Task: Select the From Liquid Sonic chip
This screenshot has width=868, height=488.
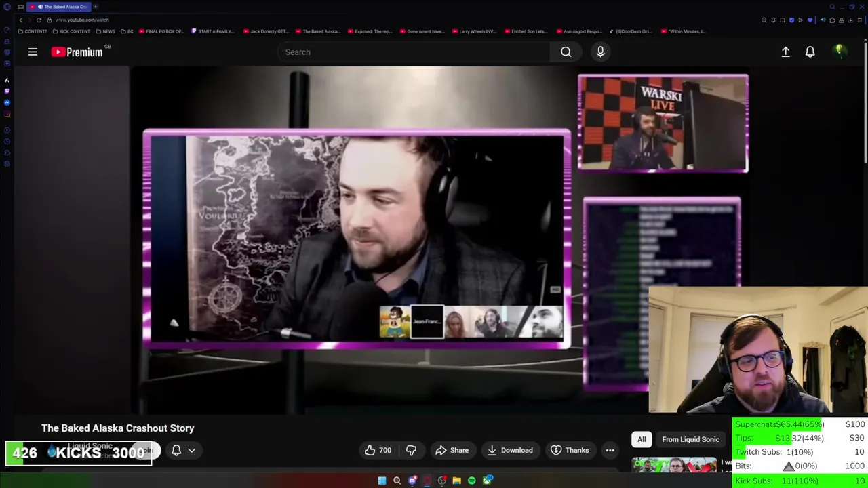Action: pyautogui.click(x=690, y=439)
